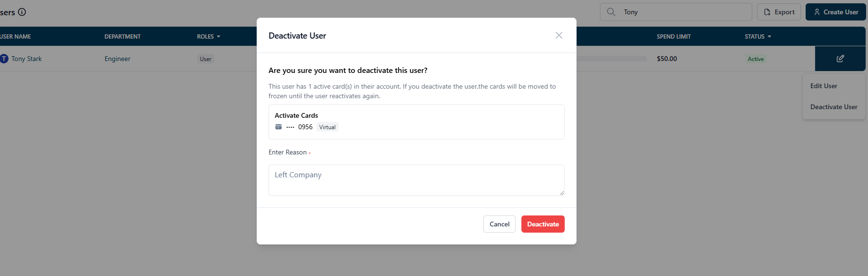
Task: Close the Deactivate User dialog with X
Action: click(559, 35)
